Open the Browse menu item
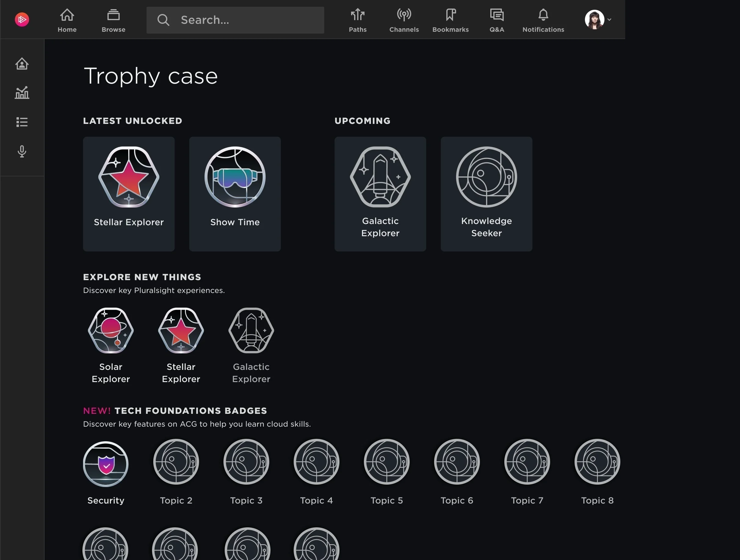 tap(113, 20)
